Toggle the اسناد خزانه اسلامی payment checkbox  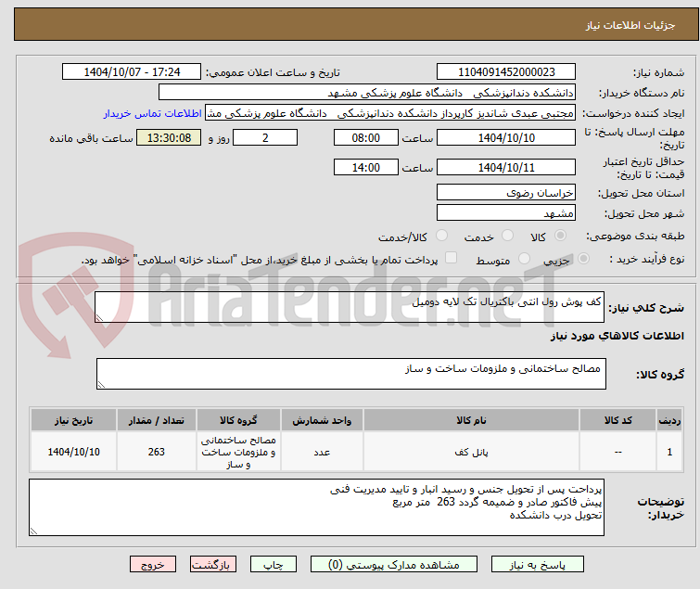click(451, 258)
